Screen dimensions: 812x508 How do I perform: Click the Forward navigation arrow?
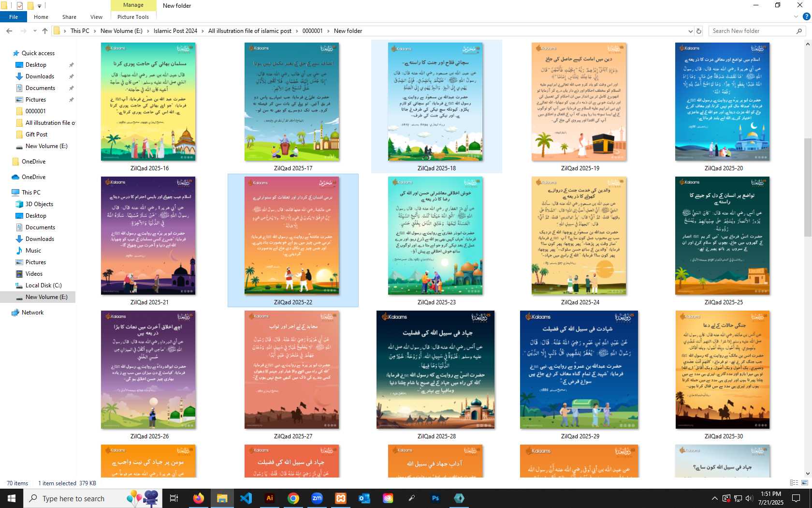tap(23, 31)
